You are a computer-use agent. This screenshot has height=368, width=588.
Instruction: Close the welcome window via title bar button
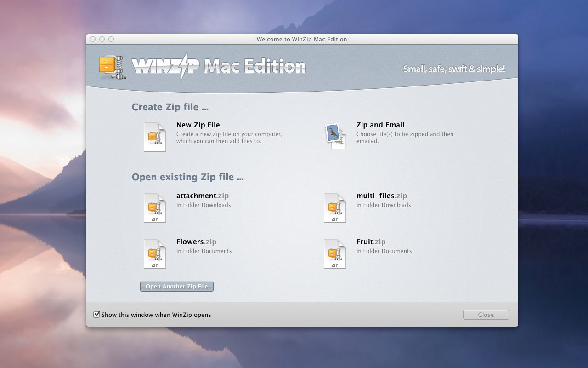point(93,39)
